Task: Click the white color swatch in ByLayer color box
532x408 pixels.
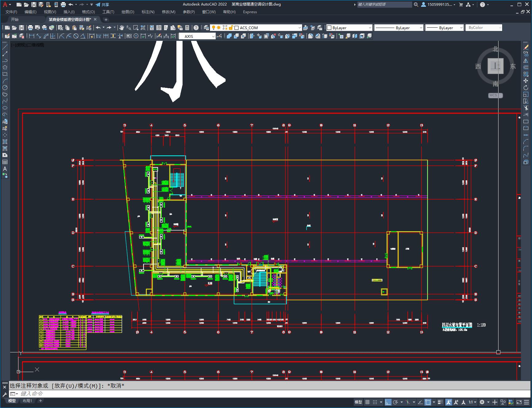Action: pos(329,28)
